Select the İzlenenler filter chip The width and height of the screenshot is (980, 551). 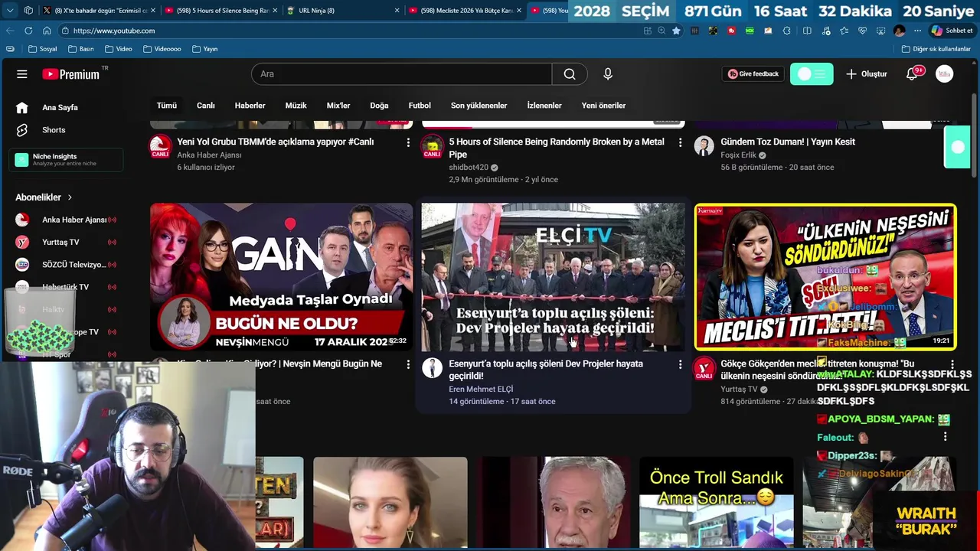(544, 106)
